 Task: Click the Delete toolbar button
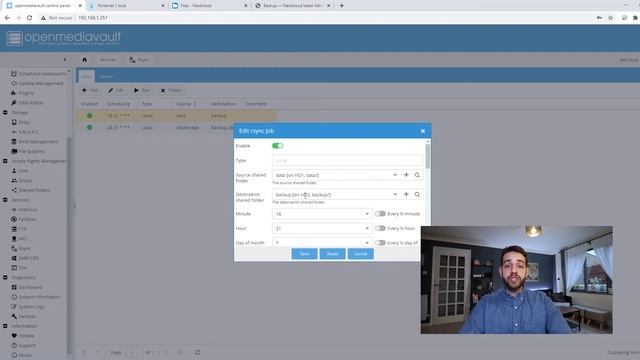pyautogui.click(x=171, y=90)
